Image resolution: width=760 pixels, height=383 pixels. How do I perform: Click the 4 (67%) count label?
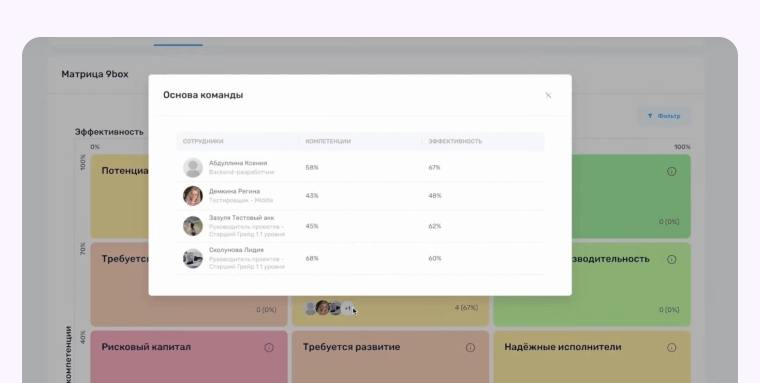466,308
